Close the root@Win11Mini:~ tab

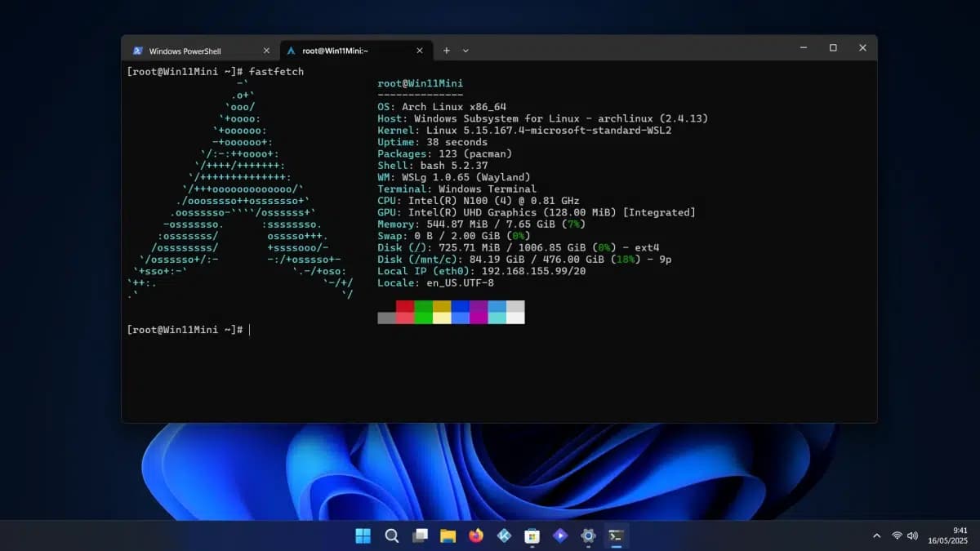pyautogui.click(x=420, y=51)
